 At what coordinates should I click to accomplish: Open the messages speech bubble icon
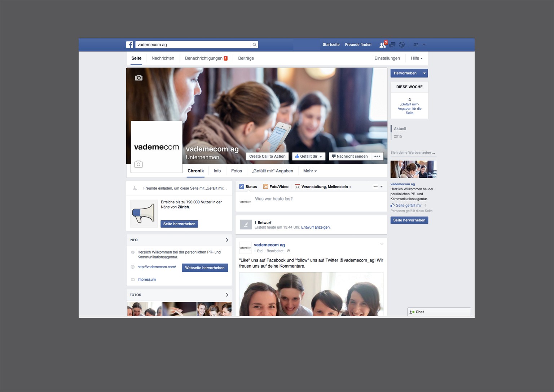pyautogui.click(x=392, y=45)
